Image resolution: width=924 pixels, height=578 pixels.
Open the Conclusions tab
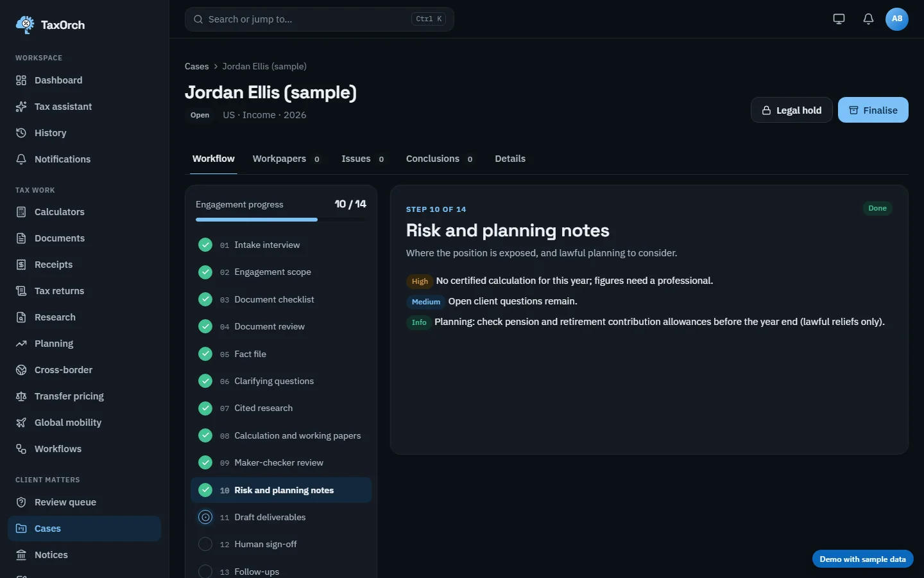(440, 159)
